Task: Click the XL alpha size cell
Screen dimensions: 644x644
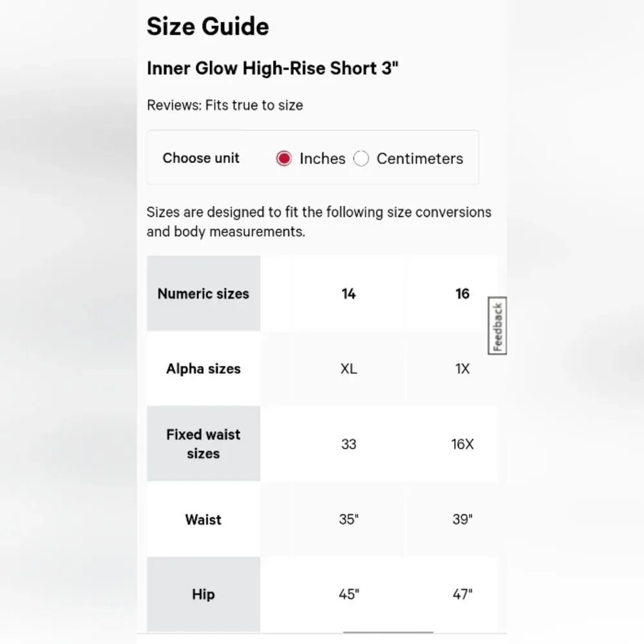Action: pos(348,369)
